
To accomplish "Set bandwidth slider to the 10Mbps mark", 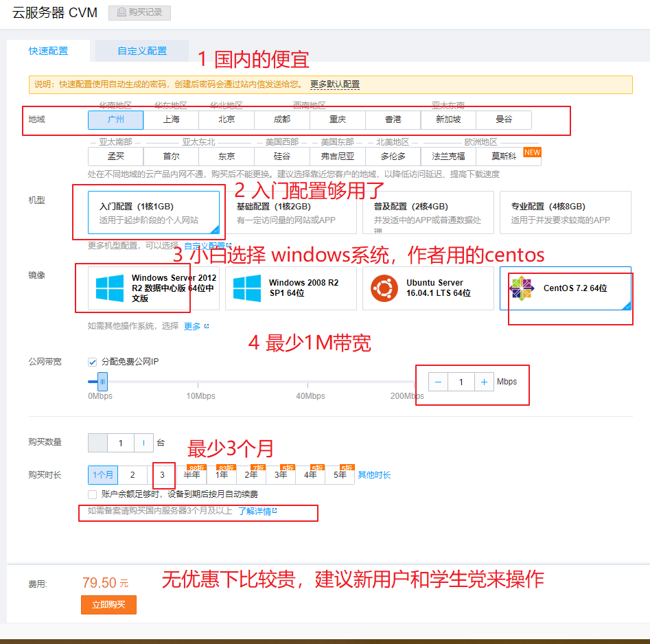I will click(198, 382).
